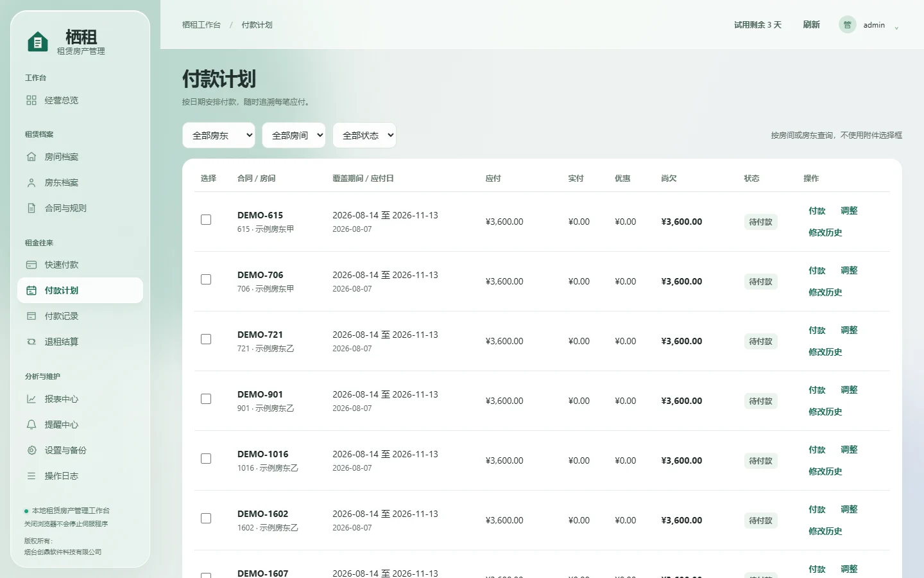This screenshot has height=578, width=924.
Task: Click the 经营总览 grid icon
Action: pos(31,100)
